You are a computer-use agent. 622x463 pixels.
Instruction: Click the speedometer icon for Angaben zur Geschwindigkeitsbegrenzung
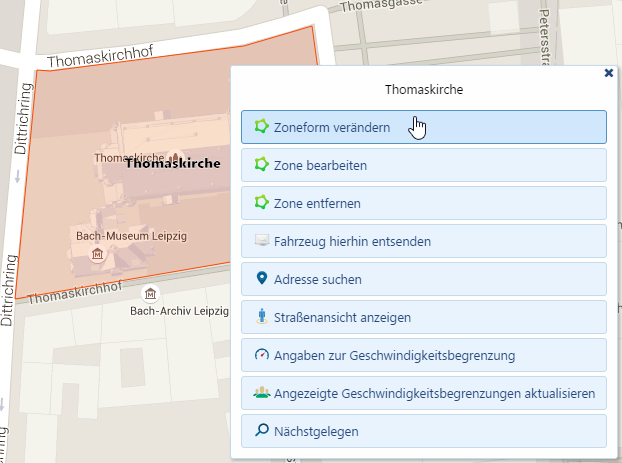click(262, 355)
